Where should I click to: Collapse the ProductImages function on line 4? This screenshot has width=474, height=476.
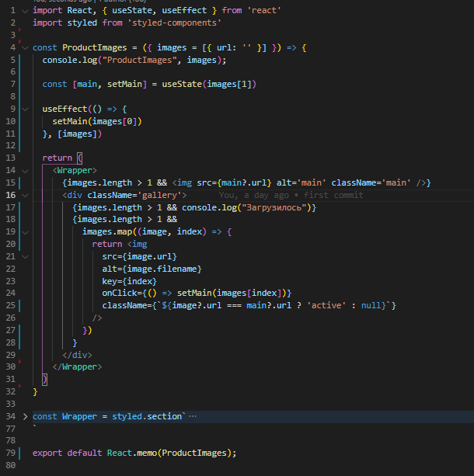[x=25, y=48]
